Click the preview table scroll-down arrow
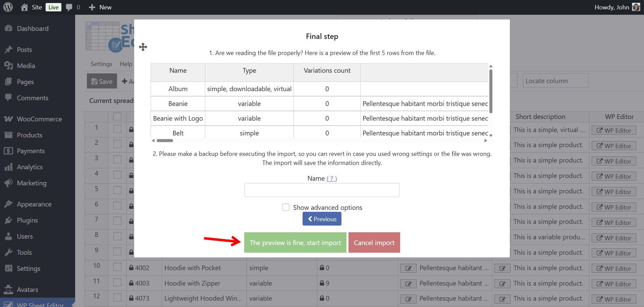644x307 pixels. tap(491, 135)
